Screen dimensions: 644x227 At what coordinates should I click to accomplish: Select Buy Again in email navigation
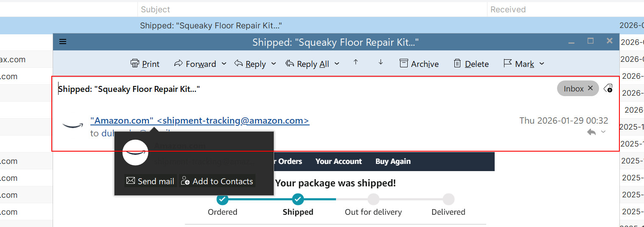[393, 161]
